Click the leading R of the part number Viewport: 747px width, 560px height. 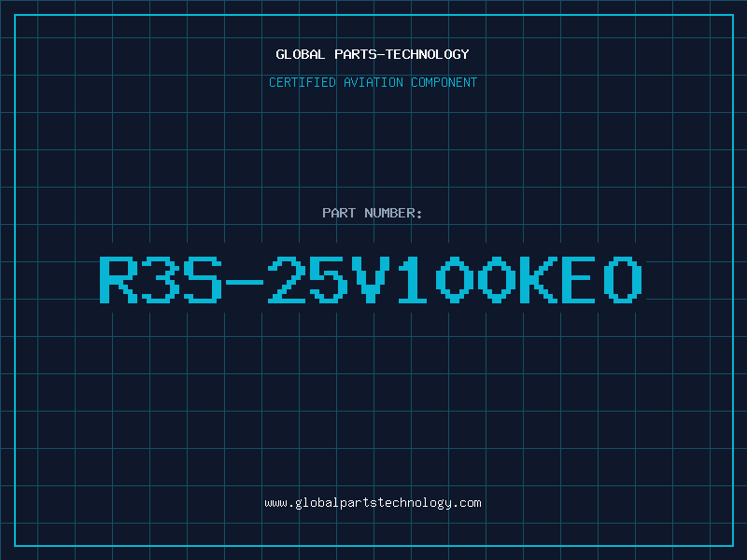pos(119,279)
